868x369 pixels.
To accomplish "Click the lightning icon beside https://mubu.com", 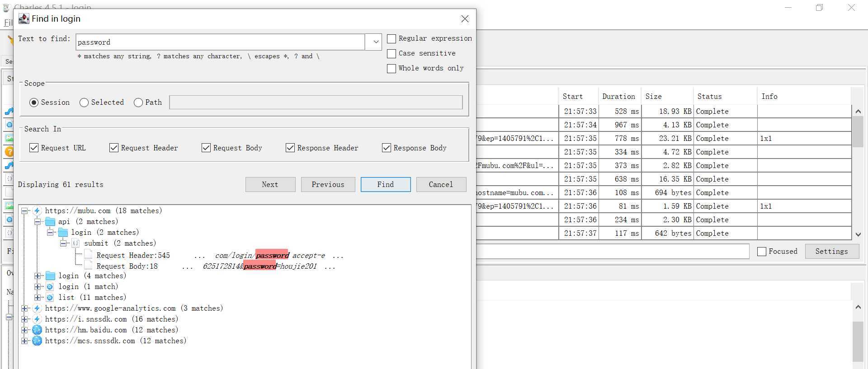I will tap(37, 210).
